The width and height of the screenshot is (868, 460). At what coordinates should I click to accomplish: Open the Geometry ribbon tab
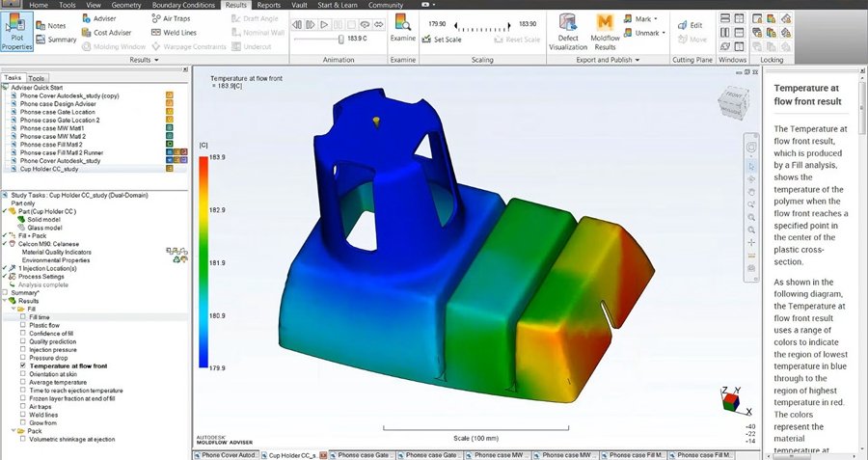(126, 5)
